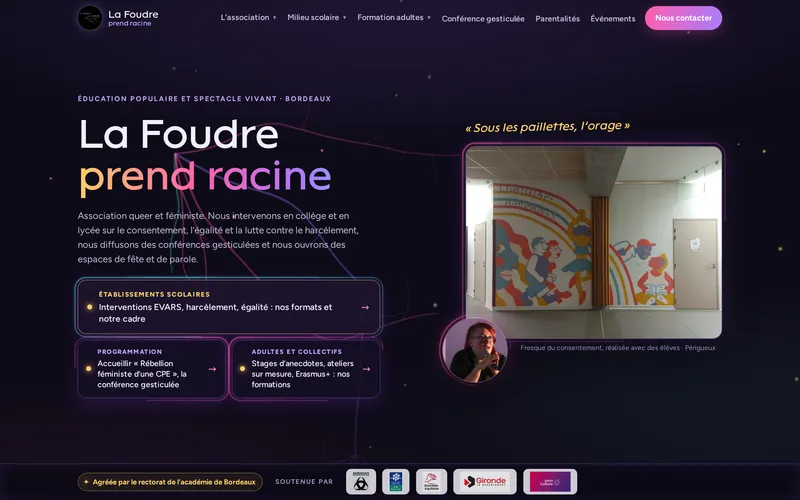Click the Nous contacter button
800x500 pixels.
tap(683, 18)
